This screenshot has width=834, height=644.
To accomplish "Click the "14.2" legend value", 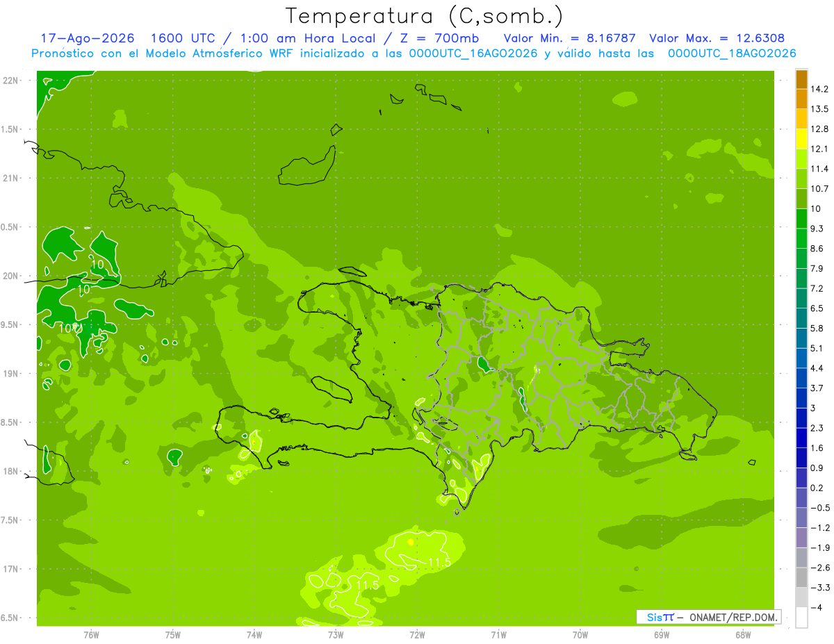I will pos(821,89).
